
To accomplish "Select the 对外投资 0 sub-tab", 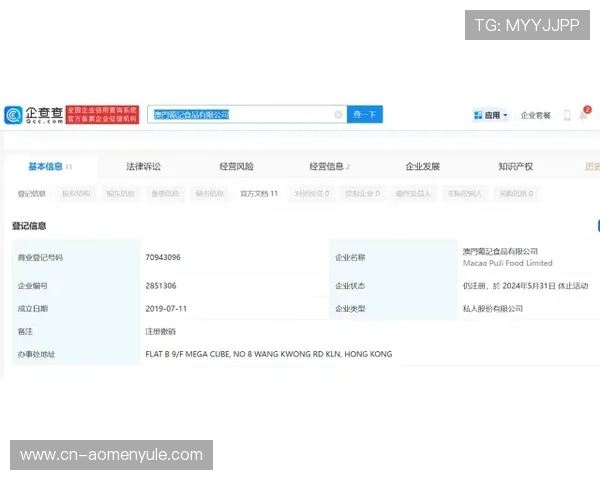I will coord(311,194).
